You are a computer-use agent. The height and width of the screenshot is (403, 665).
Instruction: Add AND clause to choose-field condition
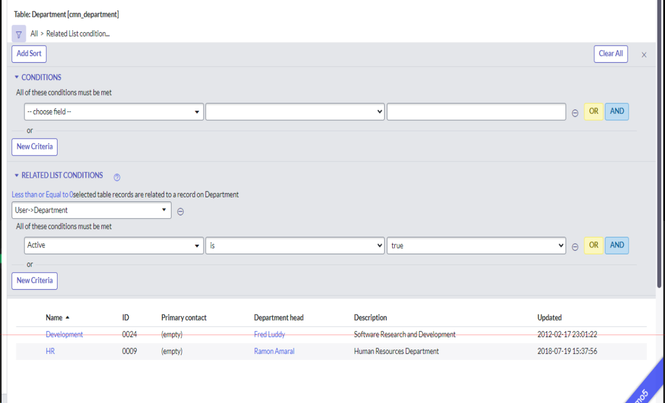617,112
